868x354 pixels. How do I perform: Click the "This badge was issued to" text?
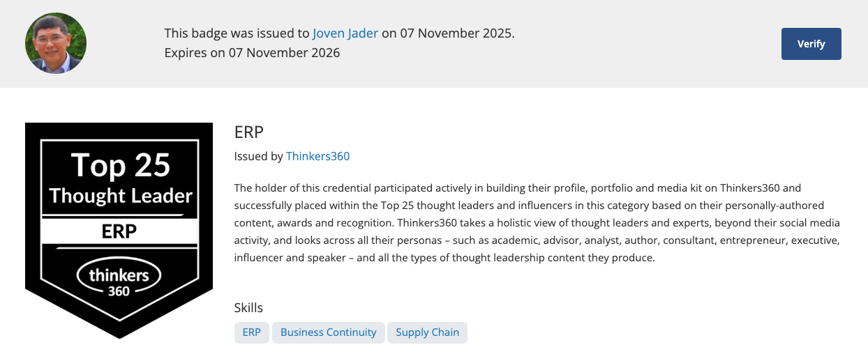tap(237, 33)
